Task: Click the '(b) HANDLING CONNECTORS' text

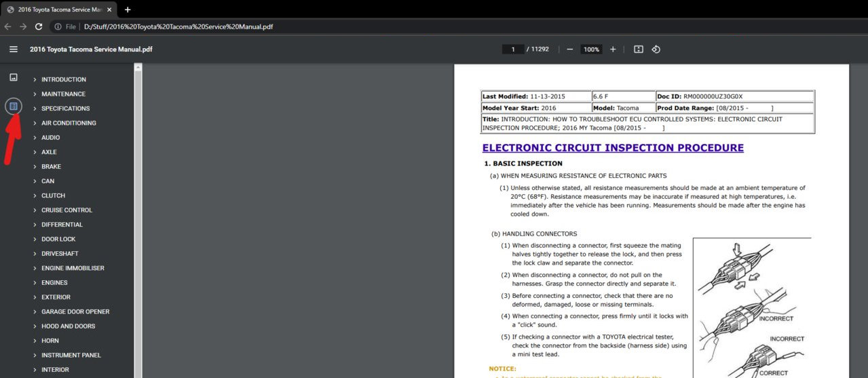Action: (534, 233)
